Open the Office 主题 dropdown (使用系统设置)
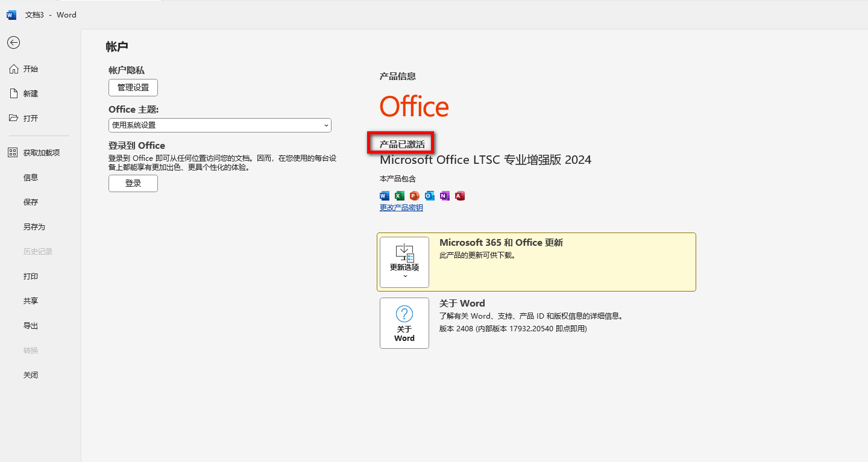The width and height of the screenshot is (868, 462). pos(220,125)
